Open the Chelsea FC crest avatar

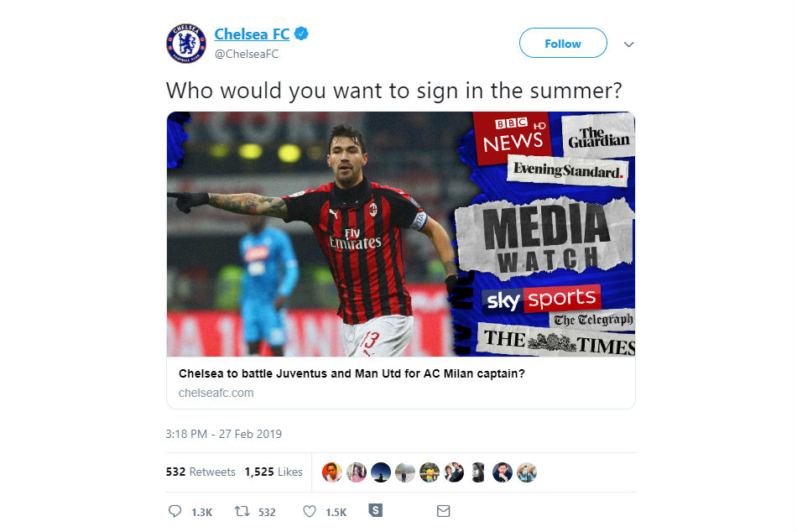[186, 44]
